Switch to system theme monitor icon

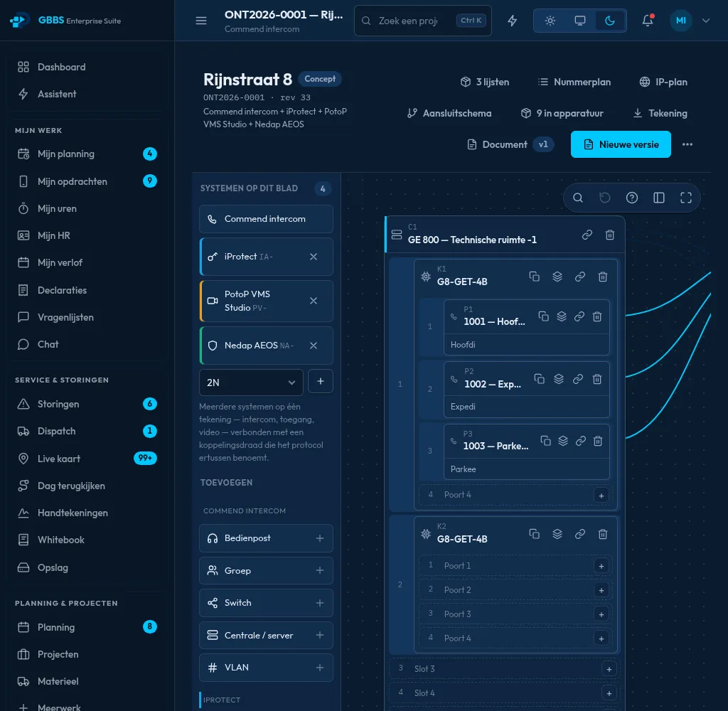tap(580, 21)
